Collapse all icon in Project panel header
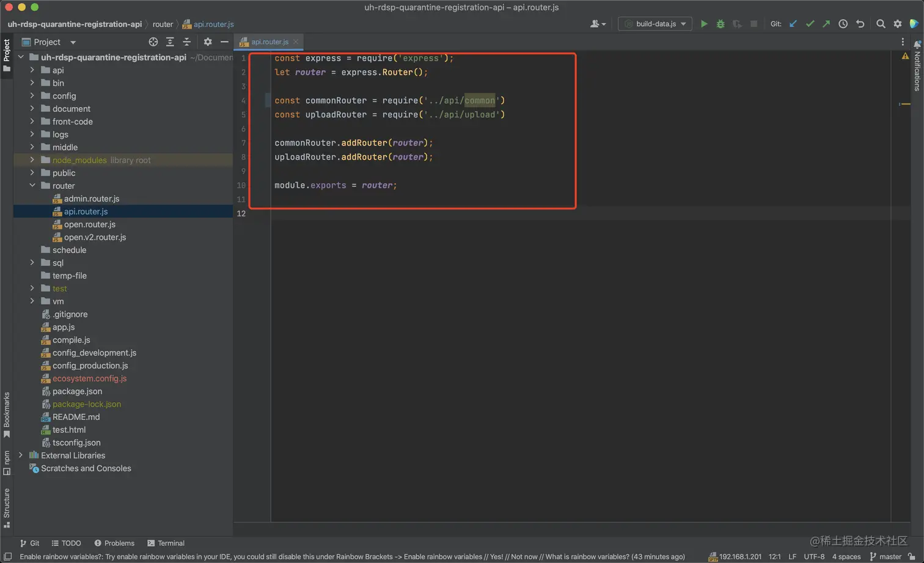 [186, 42]
